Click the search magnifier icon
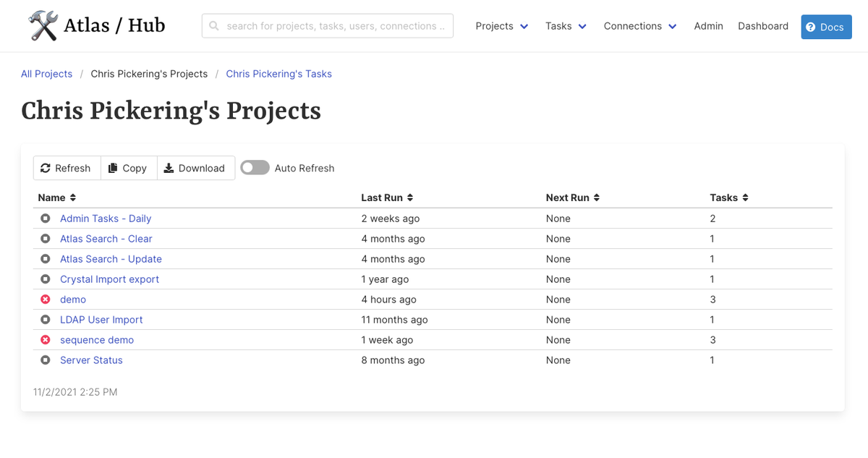This screenshot has height=458, width=868. 214,25
